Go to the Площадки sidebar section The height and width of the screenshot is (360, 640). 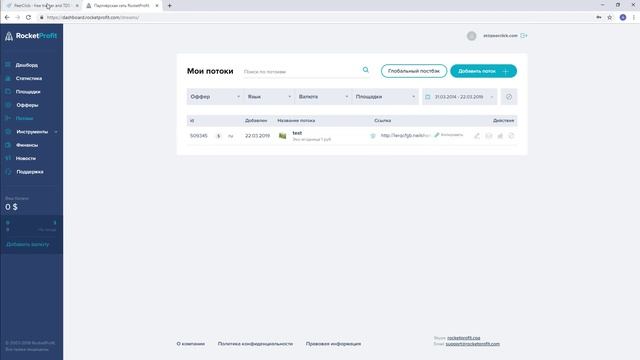pos(28,92)
